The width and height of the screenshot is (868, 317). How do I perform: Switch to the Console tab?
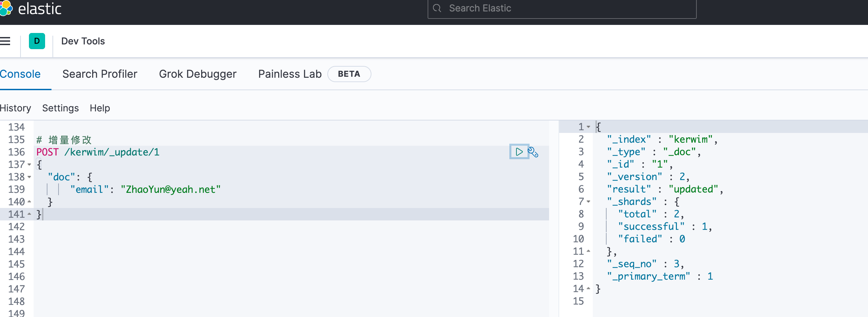pos(20,74)
